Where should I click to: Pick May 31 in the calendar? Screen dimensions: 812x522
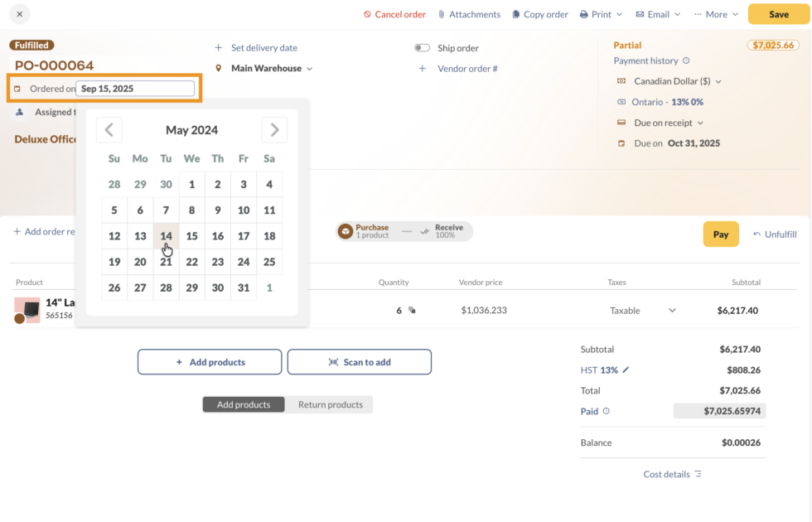244,288
